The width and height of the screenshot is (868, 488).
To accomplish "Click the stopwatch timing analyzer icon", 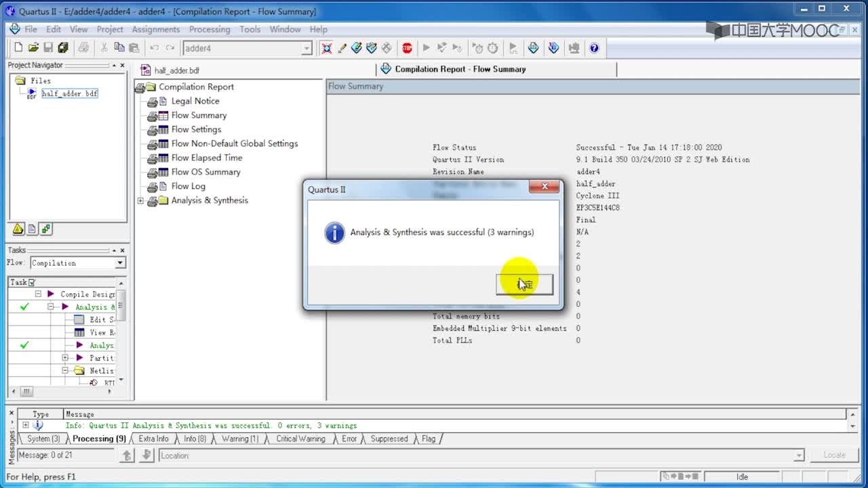I will click(x=493, y=47).
